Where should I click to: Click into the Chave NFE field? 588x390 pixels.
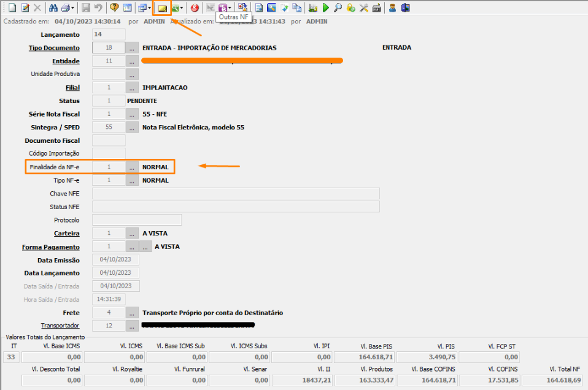236,194
